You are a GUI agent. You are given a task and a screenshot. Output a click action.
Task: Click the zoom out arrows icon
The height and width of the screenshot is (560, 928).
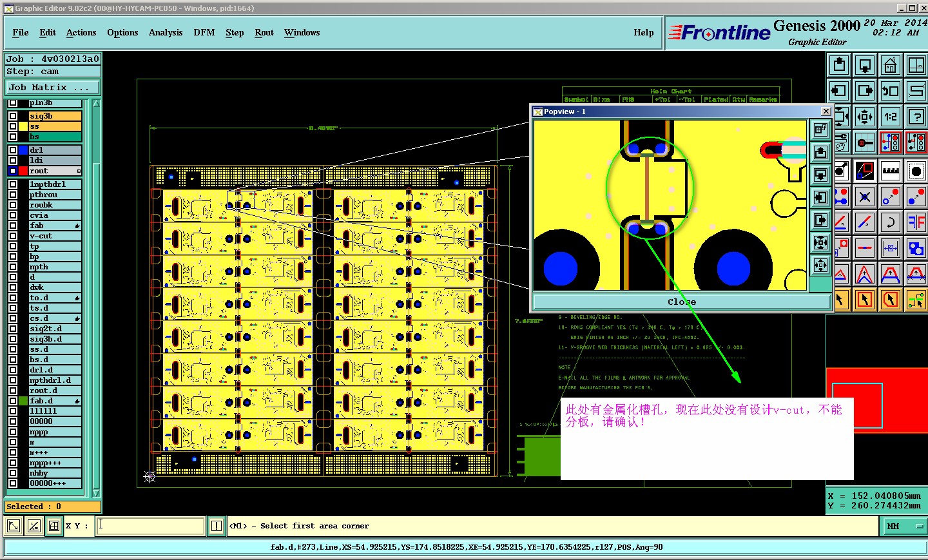(x=865, y=117)
